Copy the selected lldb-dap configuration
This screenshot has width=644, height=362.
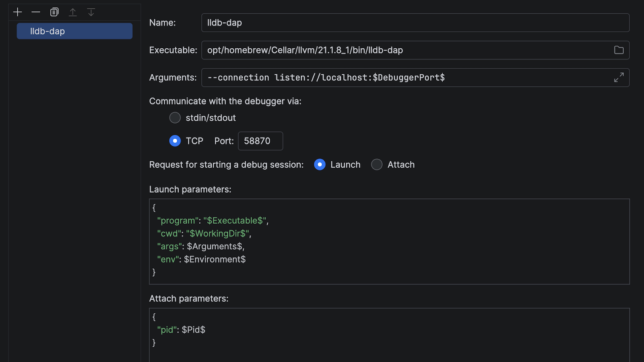pyautogui.click(x=54, y=12)
